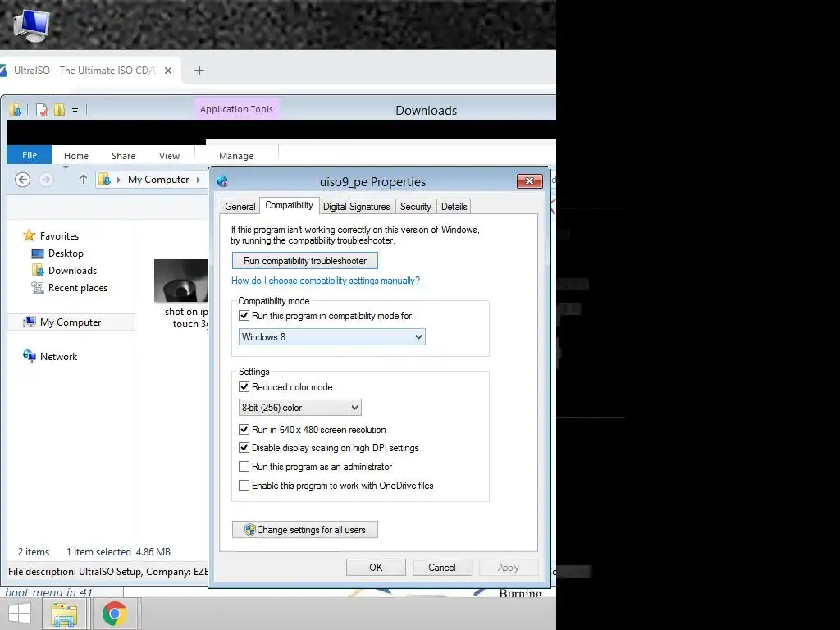Click the Properties quick access toolbar icon
Image resolution: width=840 pixels, height=630 pixels.
point(42,110)
